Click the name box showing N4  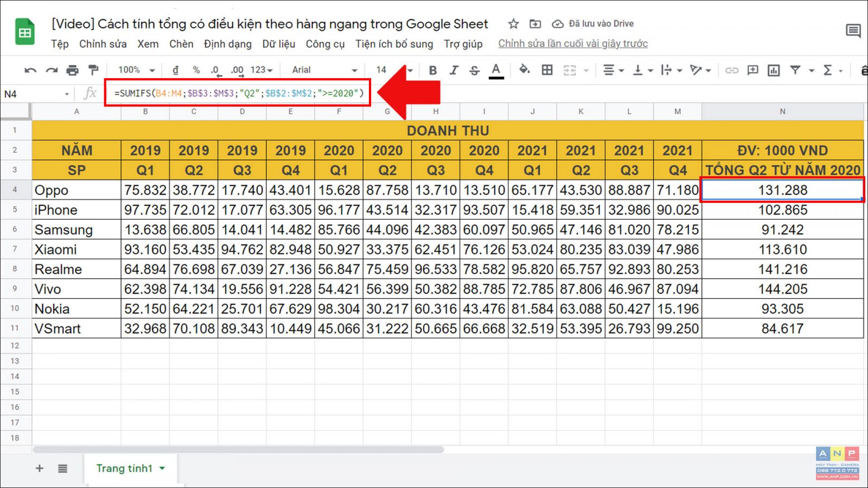pos(36,94)
